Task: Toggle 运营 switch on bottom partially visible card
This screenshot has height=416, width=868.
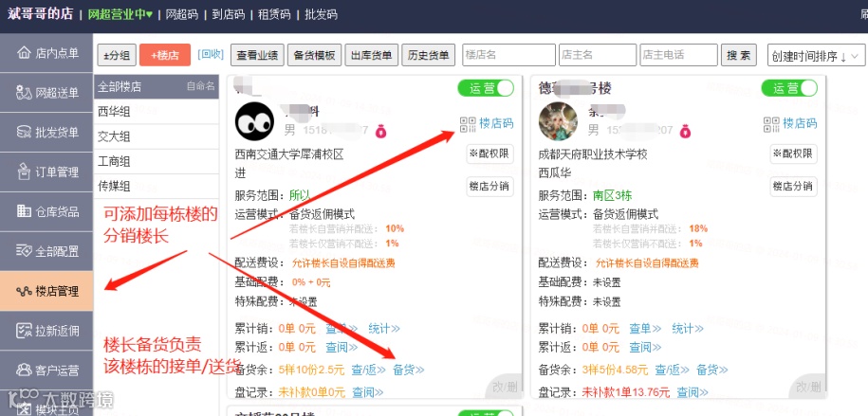Action: [486, 412]
